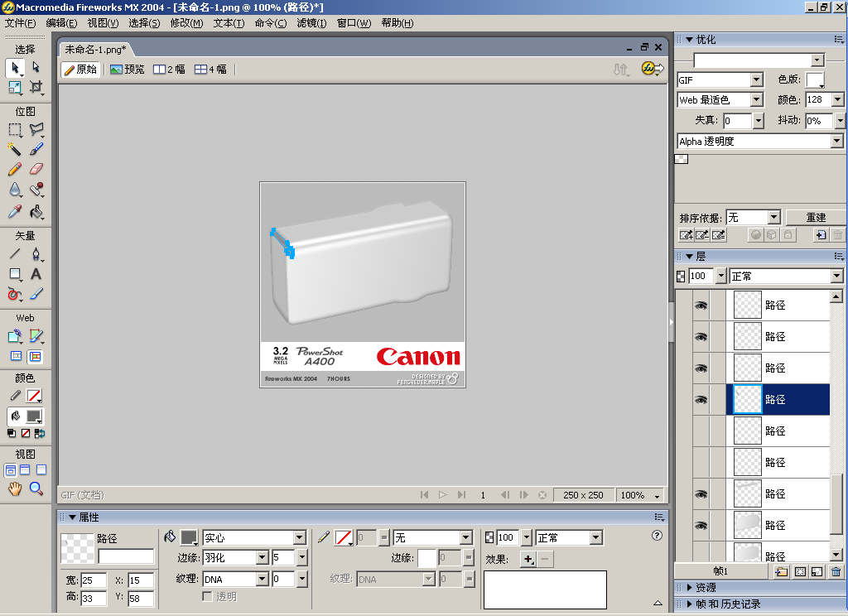Select the Zoom magnifier tool
This screenshot has height=616, width=848.
click(36, 488)
